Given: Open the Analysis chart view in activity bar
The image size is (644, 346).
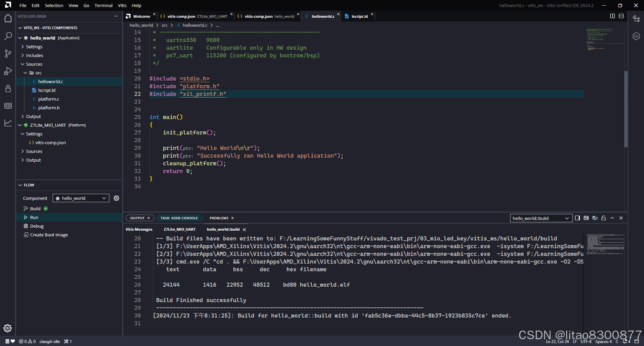Looking at the screenshot, I should [x=8, y=123].
